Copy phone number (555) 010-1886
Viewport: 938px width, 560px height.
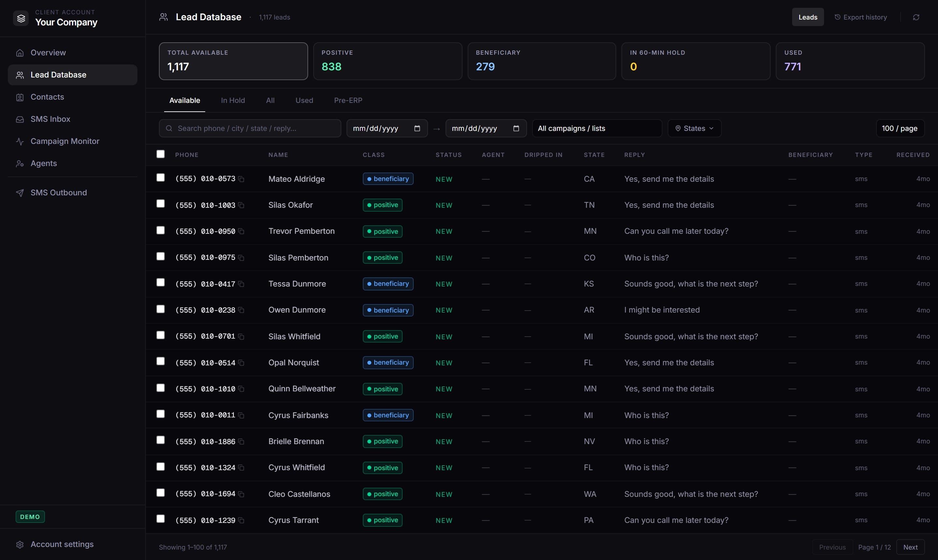(x=241, y=441)
